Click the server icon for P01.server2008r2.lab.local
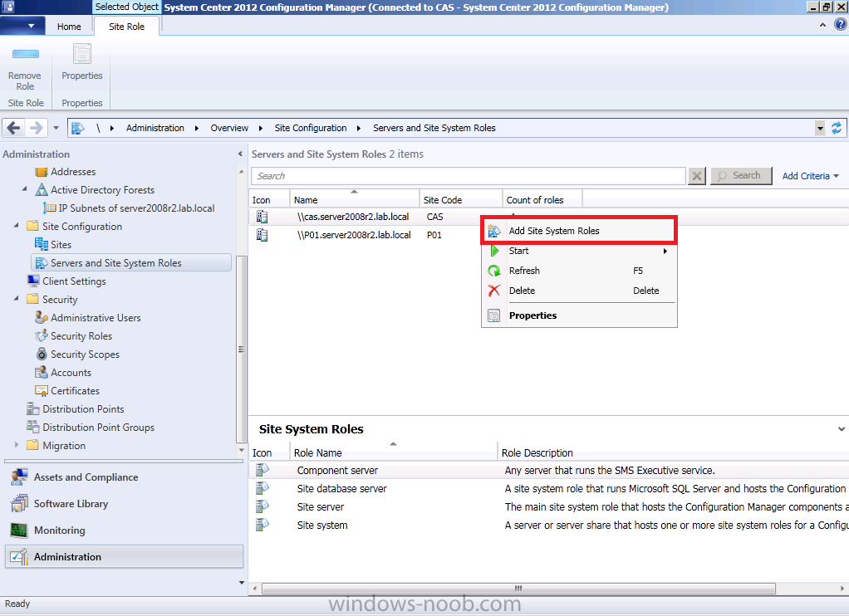Viewport: 849px width, 616px height. coord(263,236)
